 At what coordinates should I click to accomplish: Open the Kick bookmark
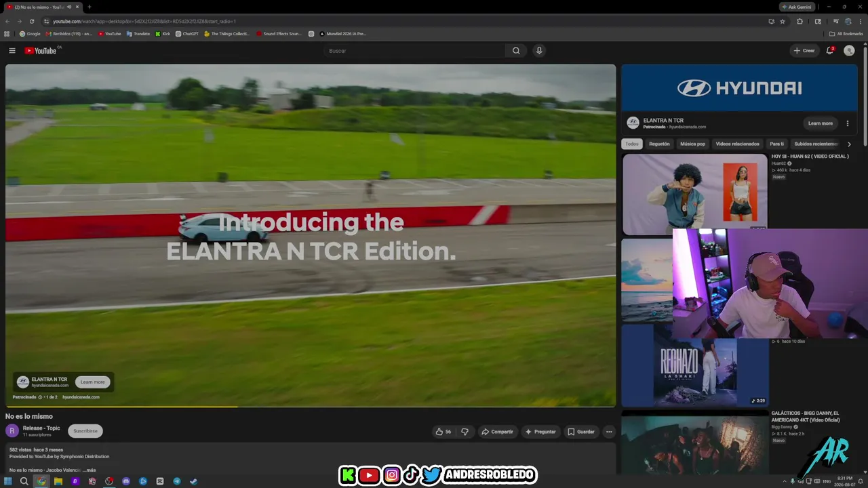(x=163, y=33)
